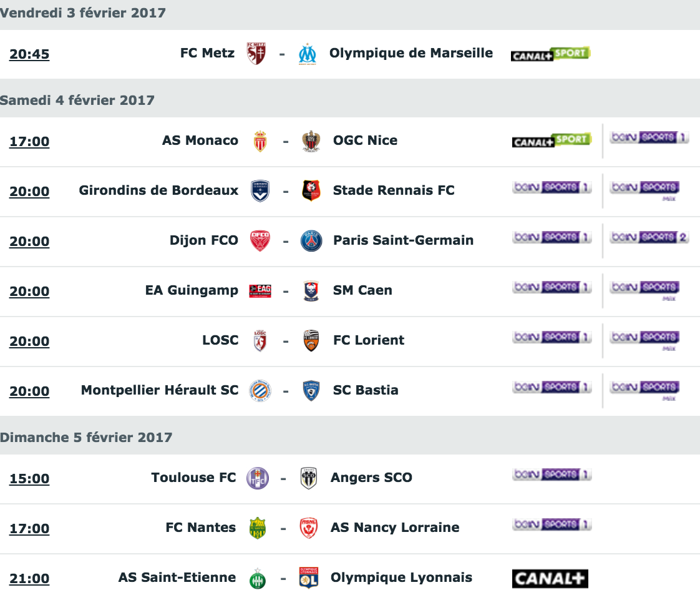Click the beIN Sports 2 logo for Dijon match

tap(649, 237)
